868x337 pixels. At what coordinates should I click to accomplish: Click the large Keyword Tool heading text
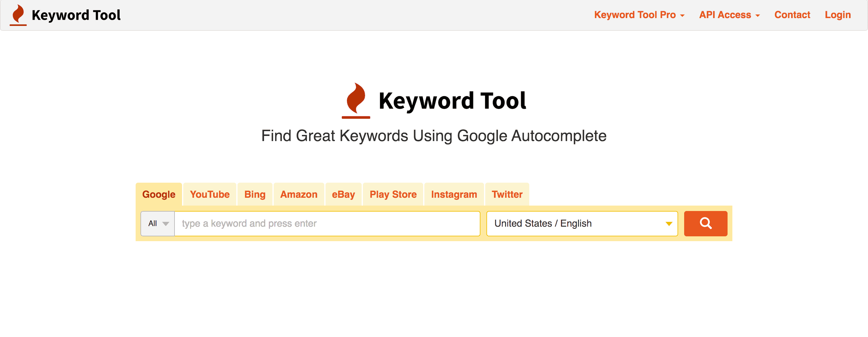point(452,101)
